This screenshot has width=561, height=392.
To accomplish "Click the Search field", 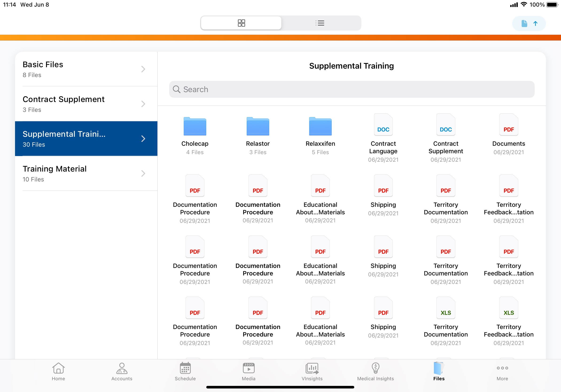I will tap(352, 90).
